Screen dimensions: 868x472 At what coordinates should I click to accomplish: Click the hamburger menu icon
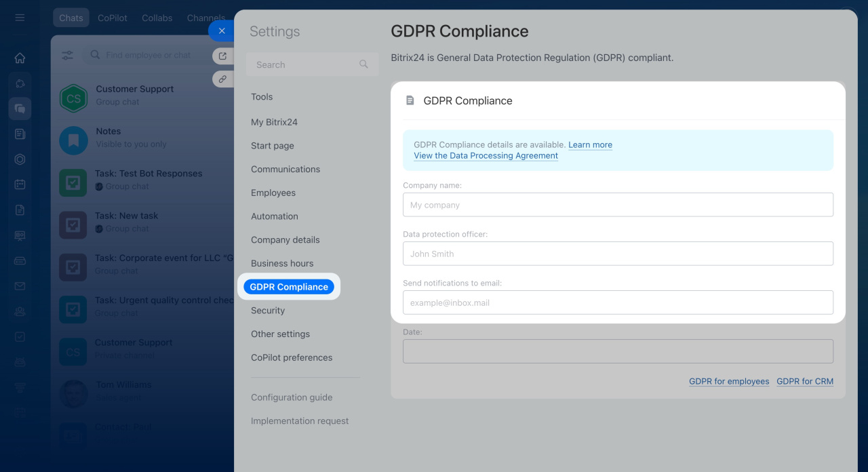pyautogui.click(x=20, y=18)
